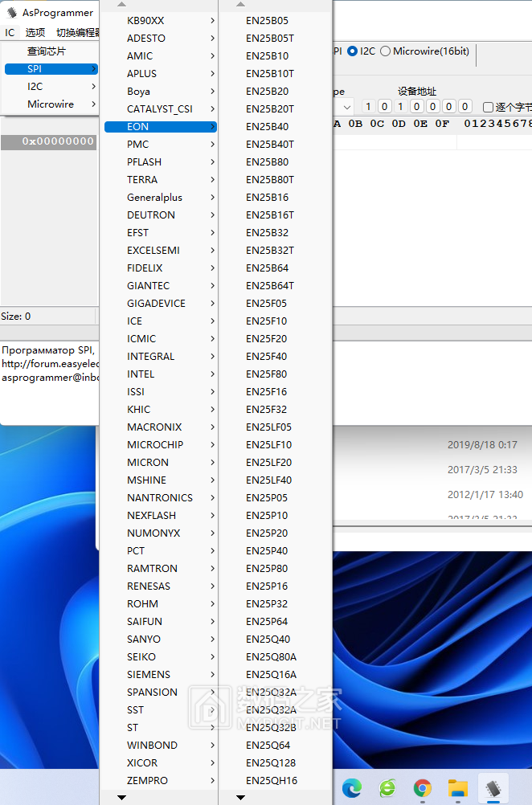
Task: Open the dropdown arrow next to device address
Action: click(347, 107)
